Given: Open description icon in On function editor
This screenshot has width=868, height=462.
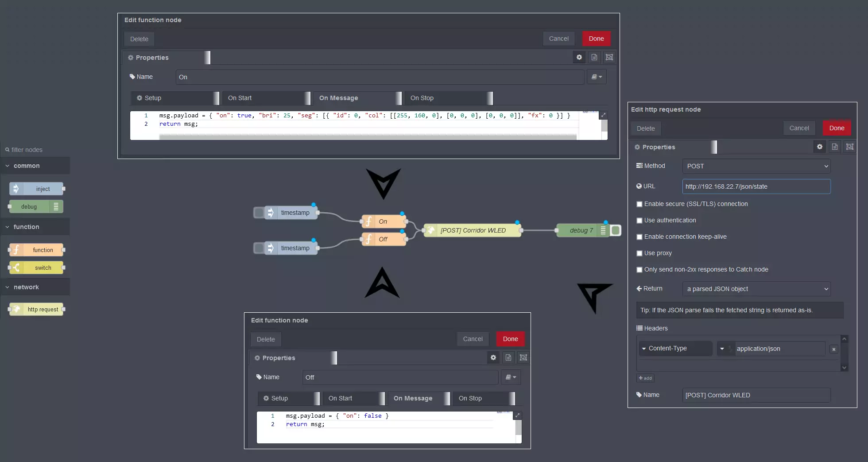Looking at the screenshot, I should pyautogui.click(x=594, y=57).
